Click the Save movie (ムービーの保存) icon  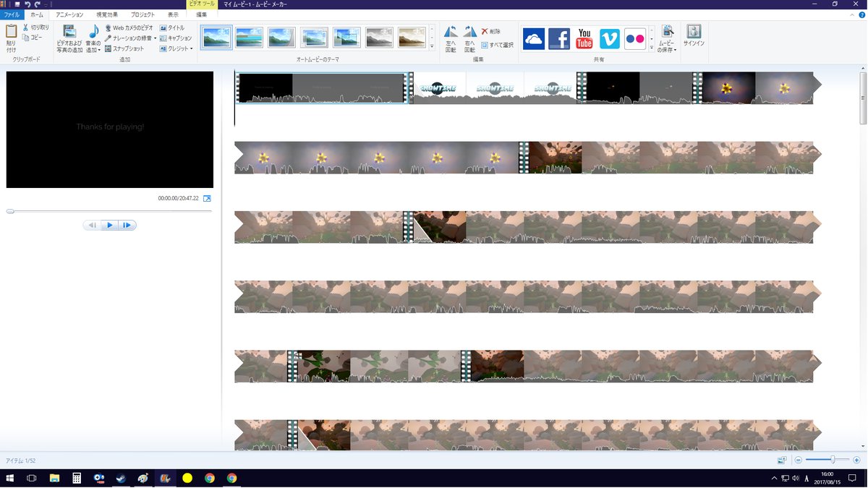pos(667,31)
